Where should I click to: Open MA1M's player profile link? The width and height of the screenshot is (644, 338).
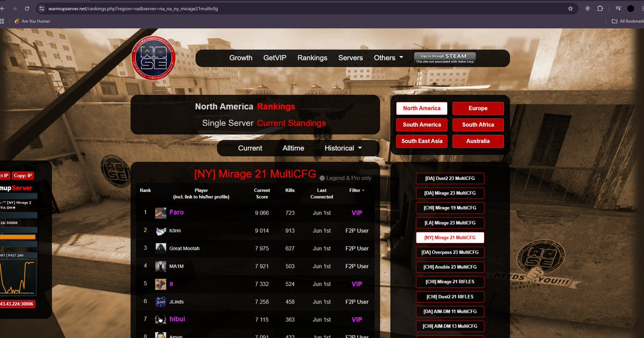[x=177, y=267]
